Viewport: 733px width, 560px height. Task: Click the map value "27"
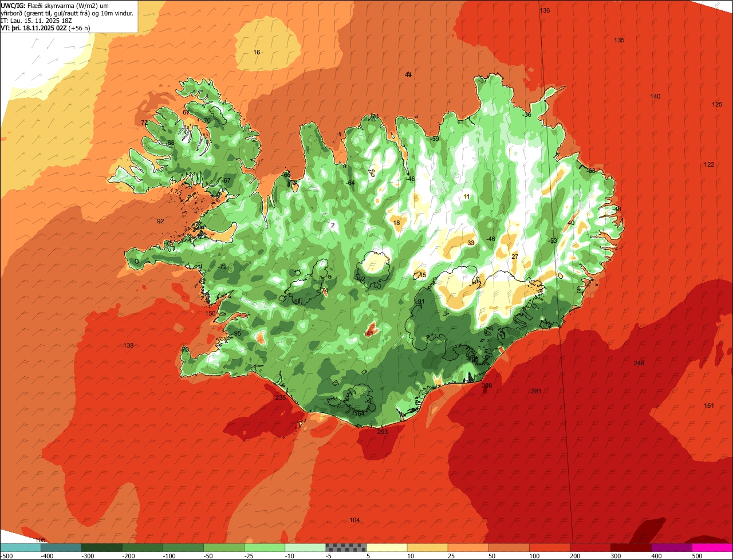[x=515, y=257]
